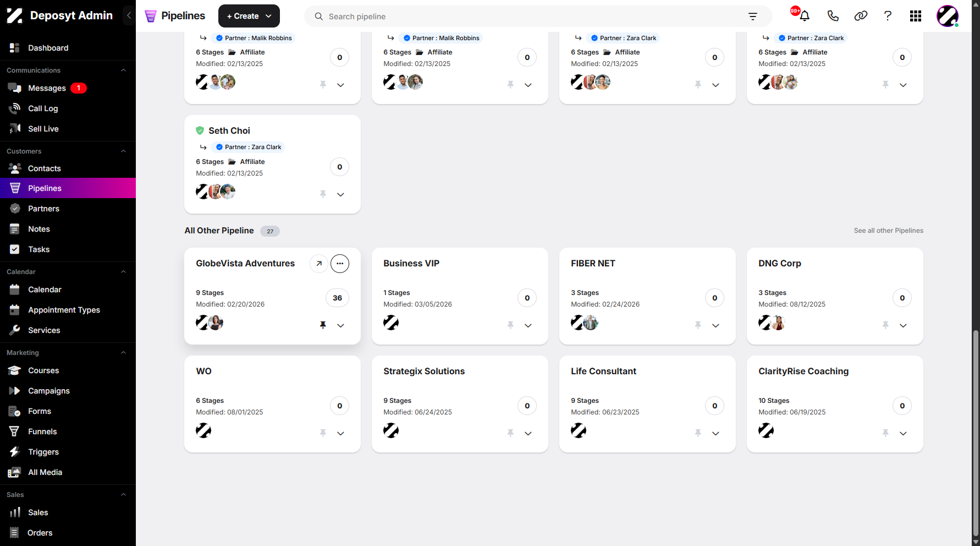Expand the Business VIP card details
The width and height of the screenshot is (980, 546).
pyautogui.click(x=528, y=325)
